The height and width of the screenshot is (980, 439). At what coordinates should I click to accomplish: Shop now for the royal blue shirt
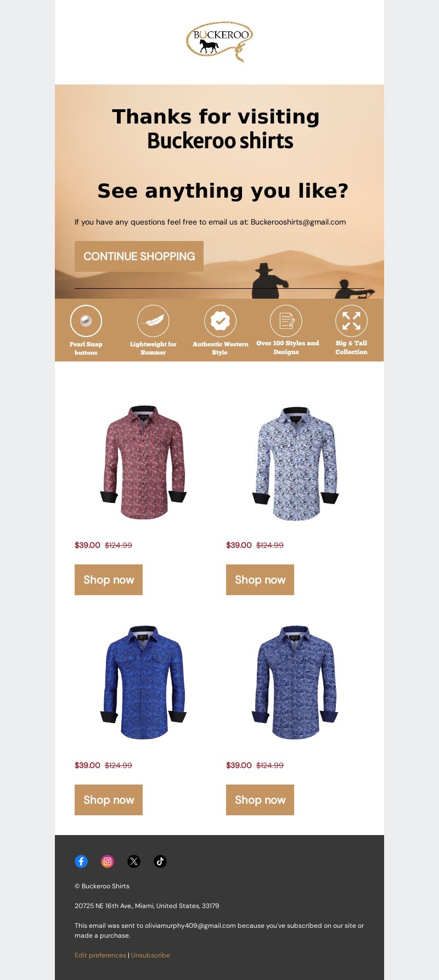[109, 800]
